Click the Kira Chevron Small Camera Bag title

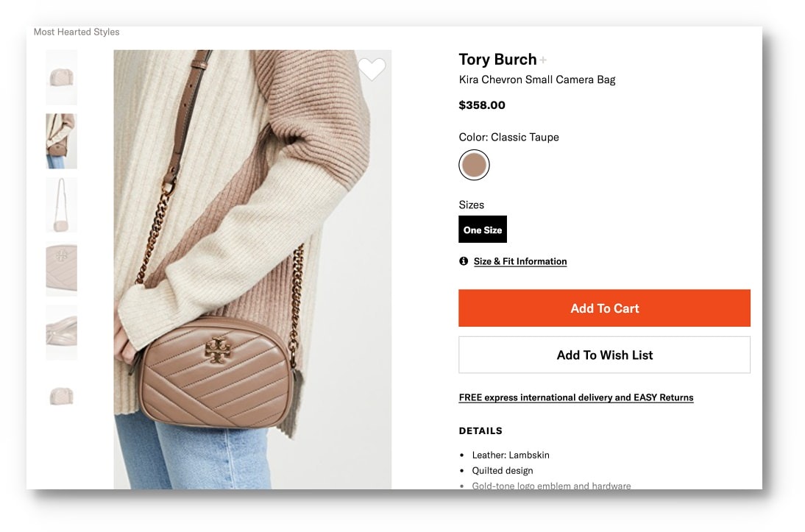click(536, 79)
